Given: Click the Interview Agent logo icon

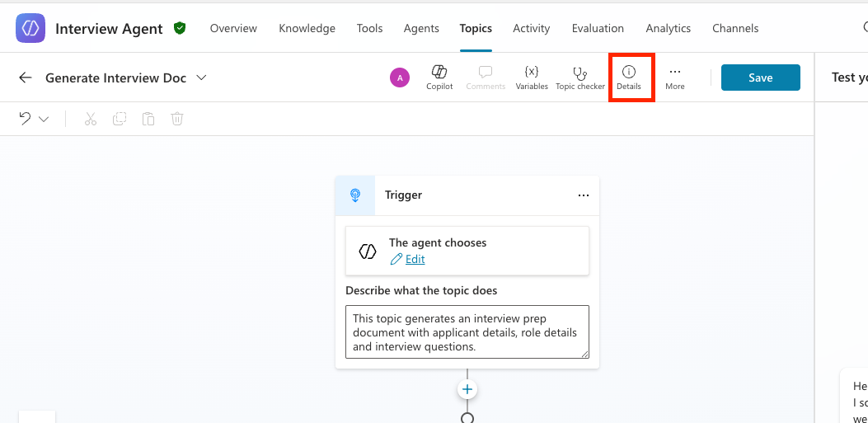Looking at the screenshot, I should pos(30,28).
